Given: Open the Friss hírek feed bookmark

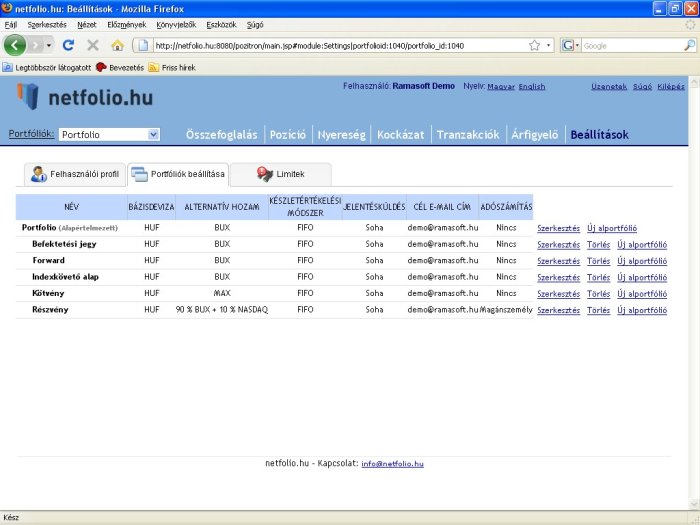Looking at the screenshot, I should click(172, 68).
